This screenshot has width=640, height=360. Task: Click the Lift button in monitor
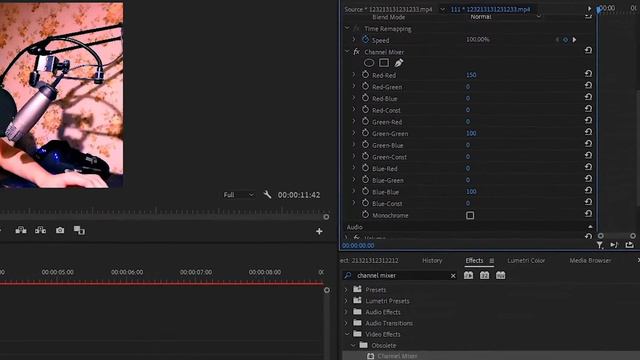[21, 230]
